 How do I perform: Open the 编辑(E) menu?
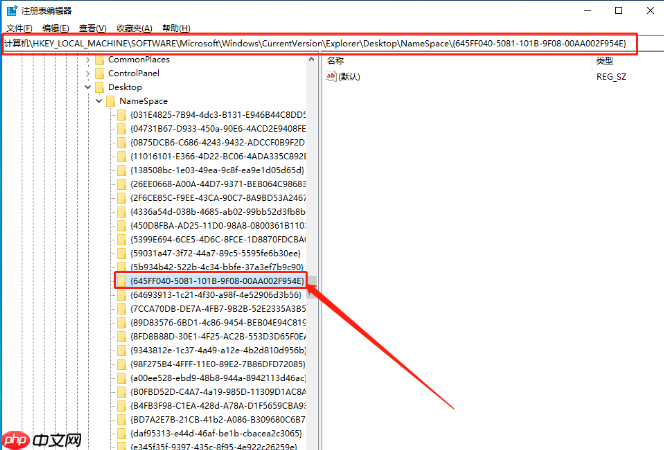coord(56,28)
